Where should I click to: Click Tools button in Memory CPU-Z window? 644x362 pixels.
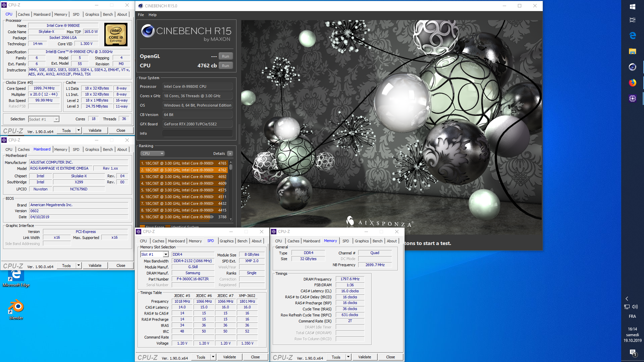click(x=336, y=357)
